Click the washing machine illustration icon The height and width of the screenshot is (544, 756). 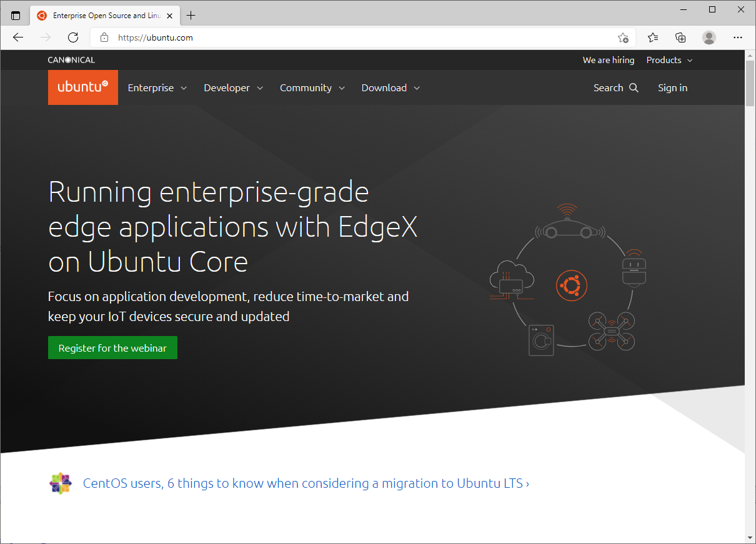[x=541, y=340]
